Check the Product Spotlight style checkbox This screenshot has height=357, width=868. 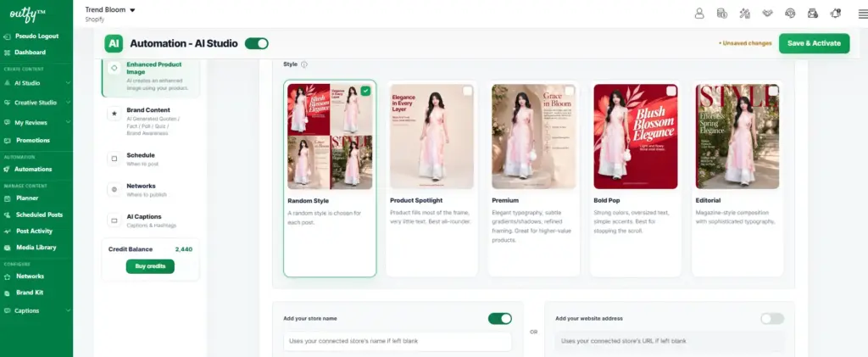click(468, 91)
